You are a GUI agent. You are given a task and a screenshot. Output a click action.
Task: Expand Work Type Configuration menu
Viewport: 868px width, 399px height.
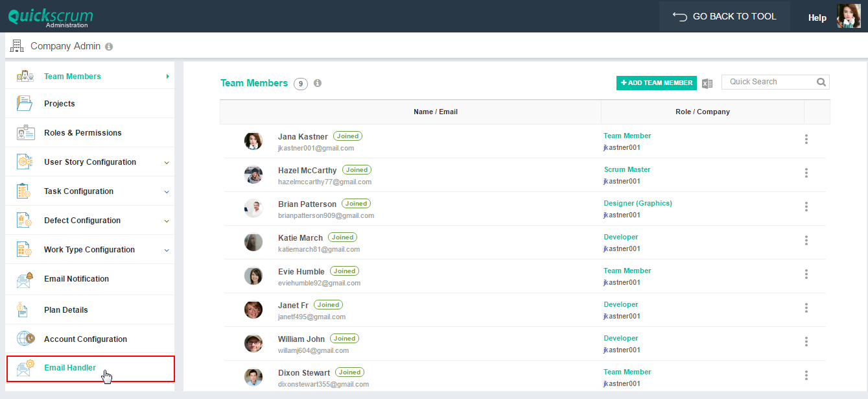click(167, 250)
